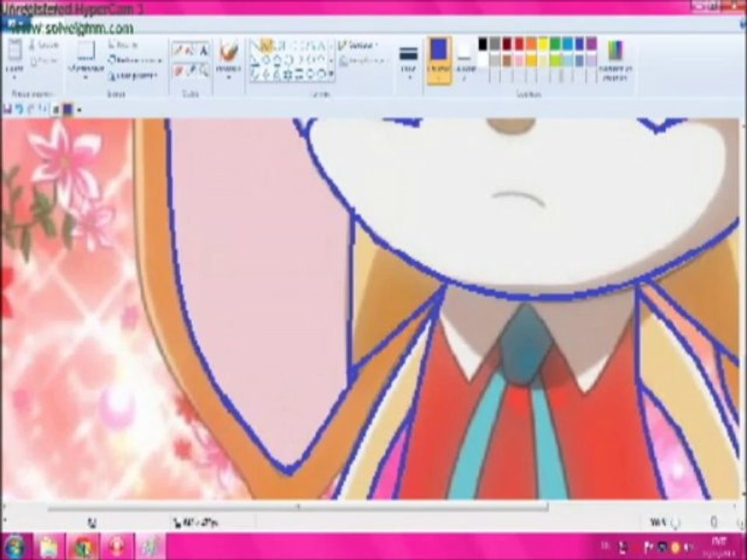Pick the purple palette swatch
This screenshot has width=747, height=560.
pos(591,44)
